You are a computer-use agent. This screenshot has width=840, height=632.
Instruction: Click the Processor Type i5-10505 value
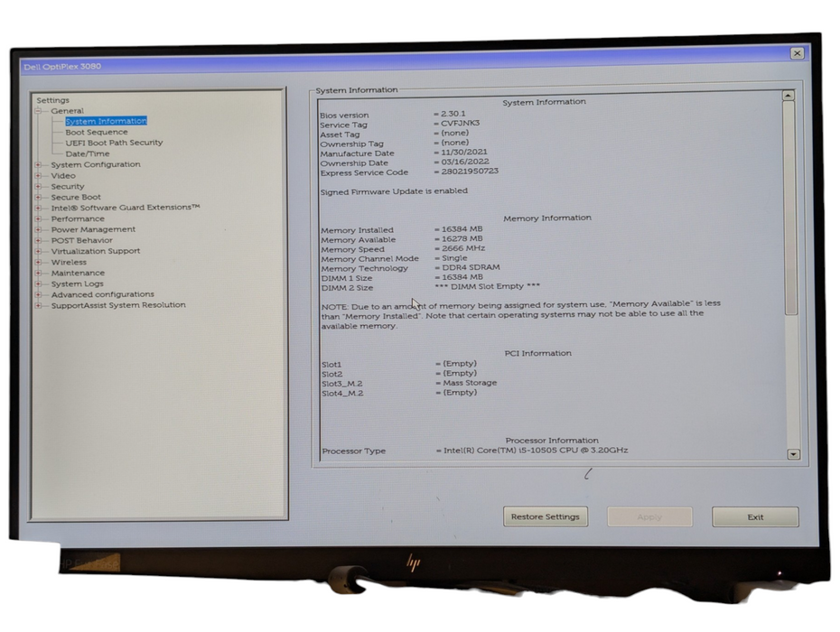[x=536, y=451]
